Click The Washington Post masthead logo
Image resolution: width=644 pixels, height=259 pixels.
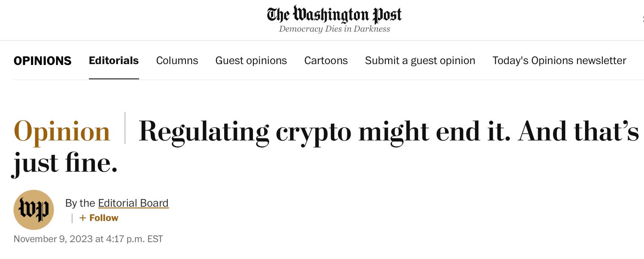coord(334,14)
